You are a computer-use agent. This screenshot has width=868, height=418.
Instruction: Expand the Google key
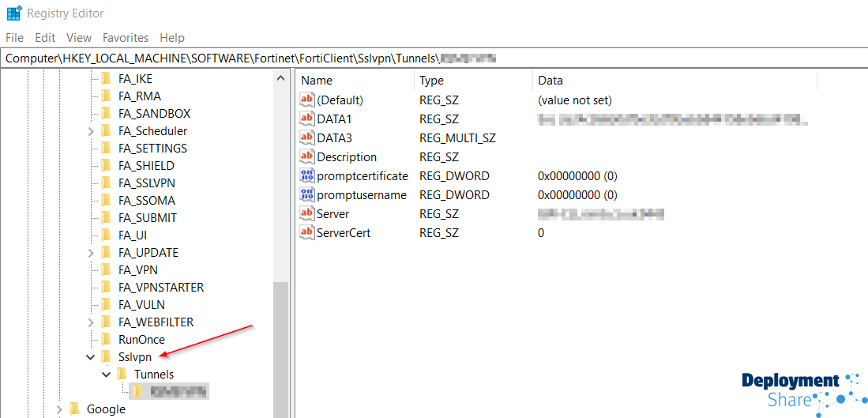pos(59,409)
